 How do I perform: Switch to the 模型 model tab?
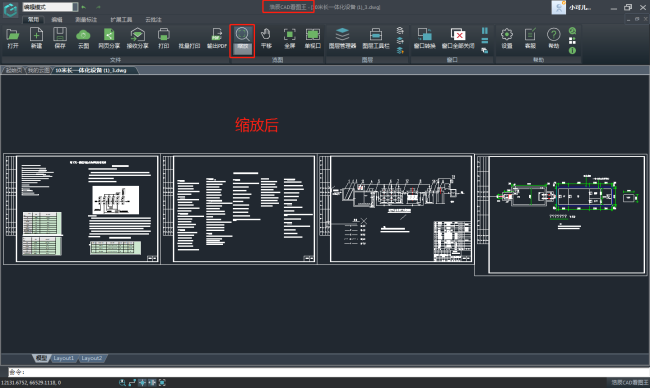41,358
